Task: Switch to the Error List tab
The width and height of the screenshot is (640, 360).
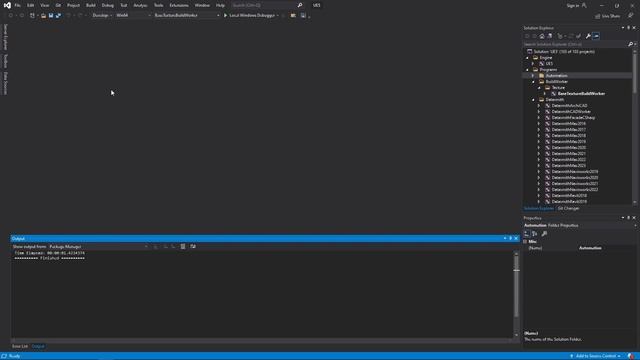Action: pyautogui.click(x=20, y=346)
